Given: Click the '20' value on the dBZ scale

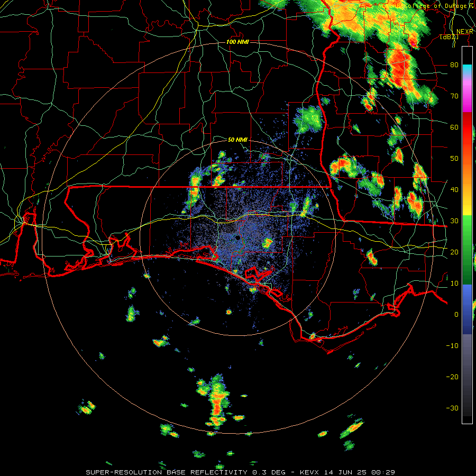Looking at the screenshot, I should pyautogui.click(x=454, y=252).
